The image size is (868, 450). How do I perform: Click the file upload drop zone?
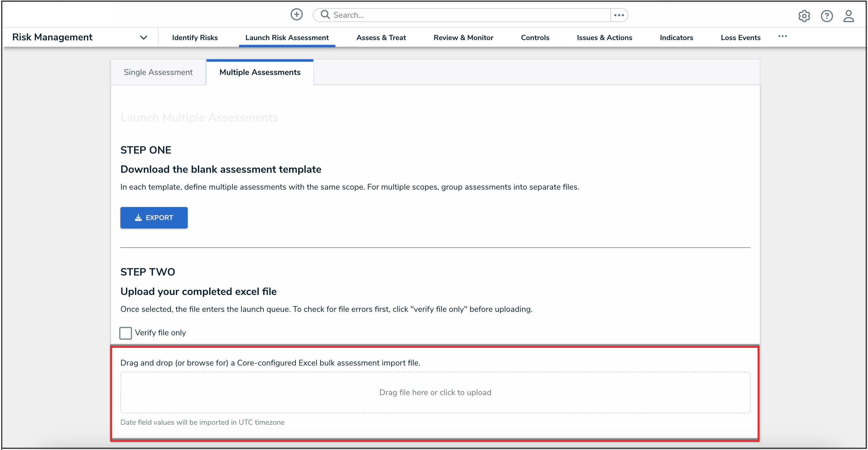click(x=435, y=392)
